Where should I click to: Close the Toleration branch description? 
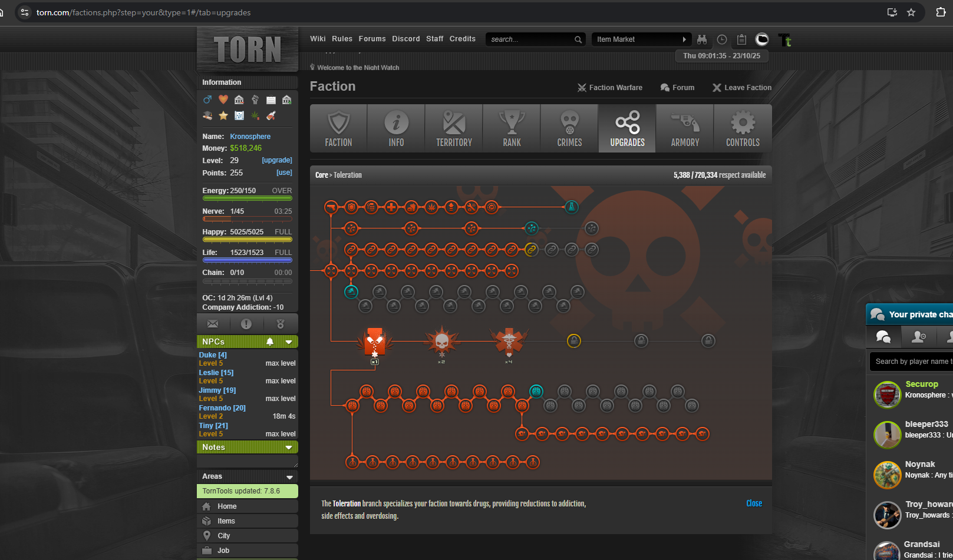tap(754, 503)
